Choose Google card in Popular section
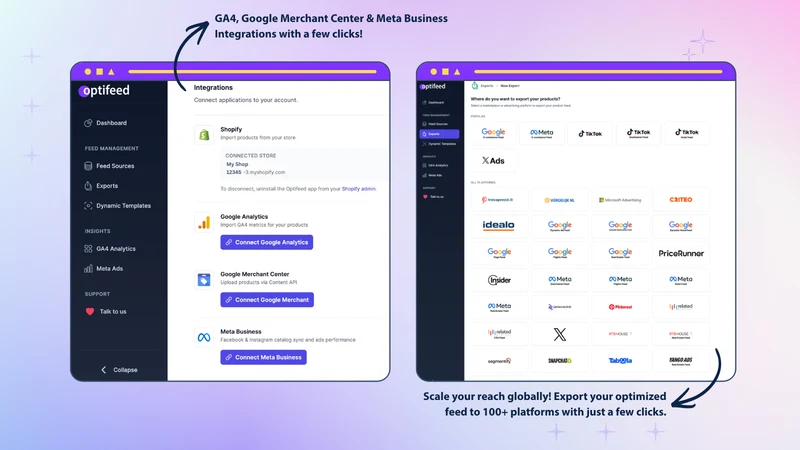 [x=493, y=133]
